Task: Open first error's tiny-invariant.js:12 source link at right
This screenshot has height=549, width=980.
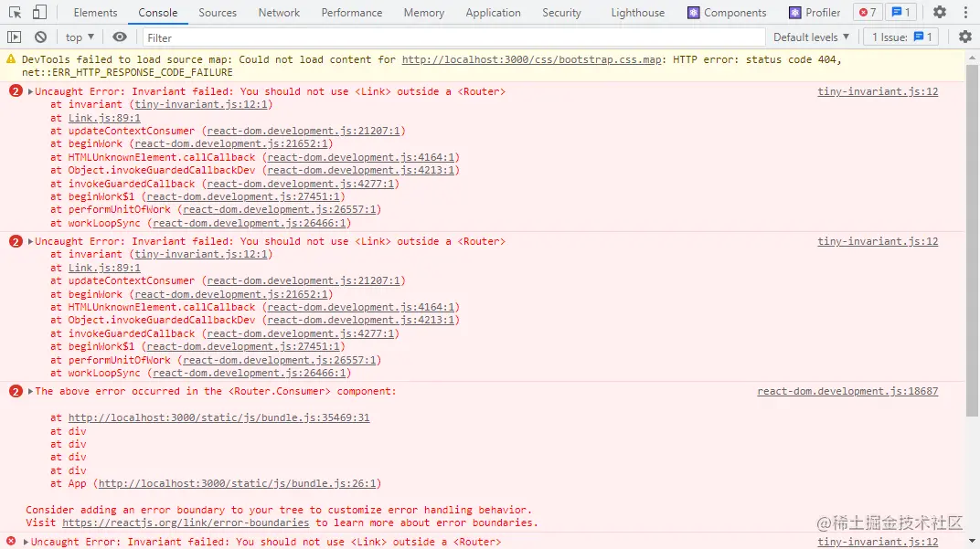Action: (878, 92)
